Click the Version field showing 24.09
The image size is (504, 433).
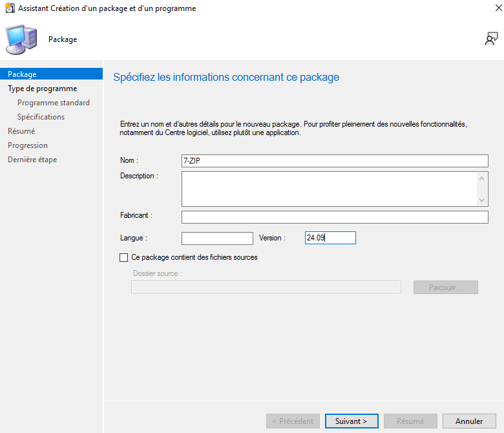pyautogui.click(x=330, y=238)
